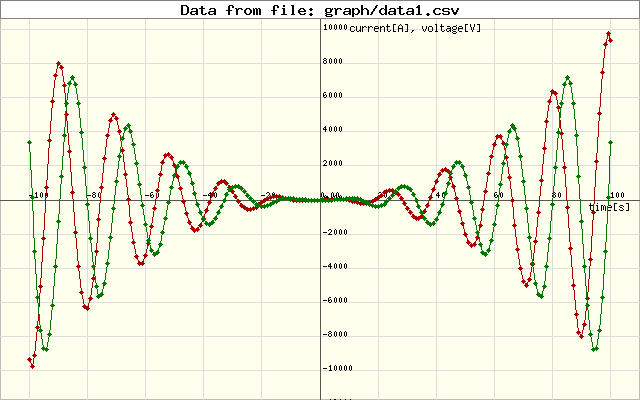640x400 pixels.
Task: Click the leftmost green data point
Action: pyautogui.click(x=30, y=142)
